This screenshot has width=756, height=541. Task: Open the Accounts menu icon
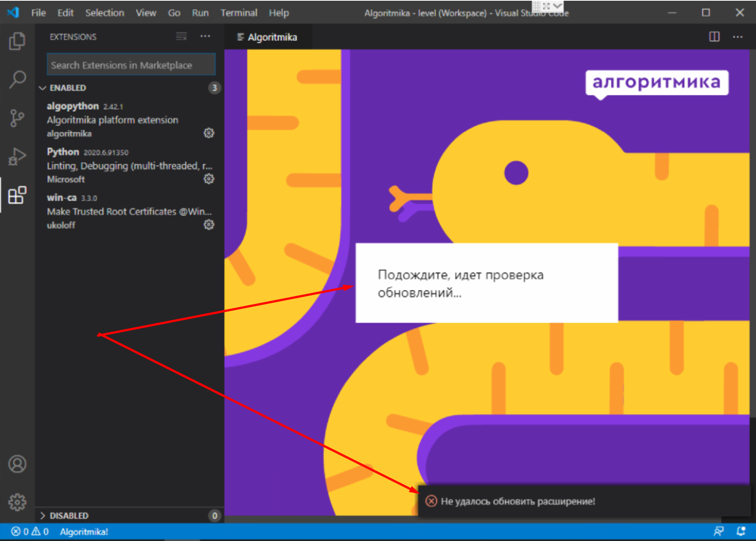point(17,464)
